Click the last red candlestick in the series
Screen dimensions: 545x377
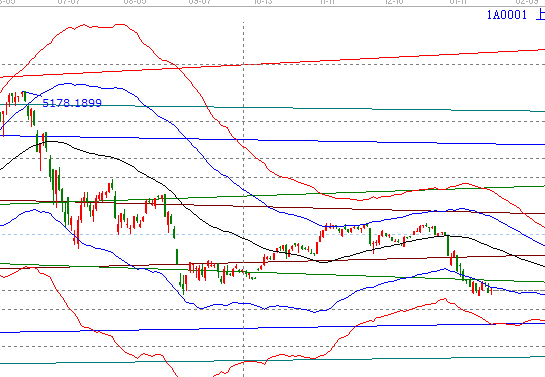491,291
